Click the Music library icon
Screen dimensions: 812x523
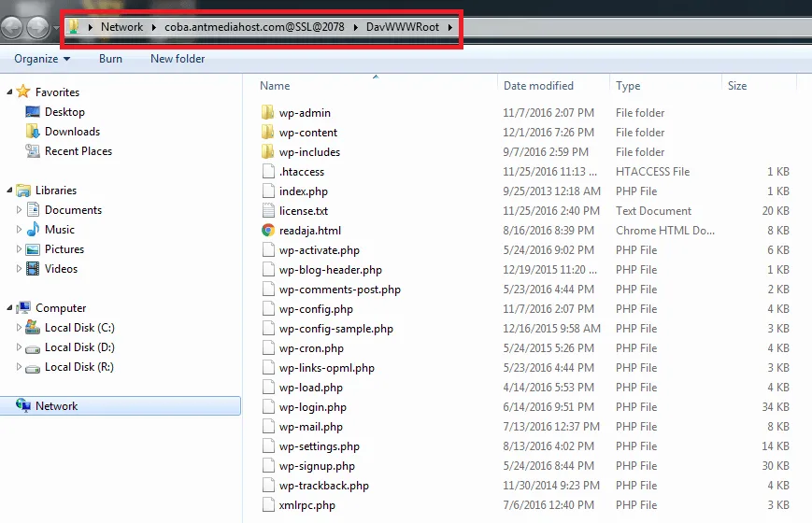point(33,230)
